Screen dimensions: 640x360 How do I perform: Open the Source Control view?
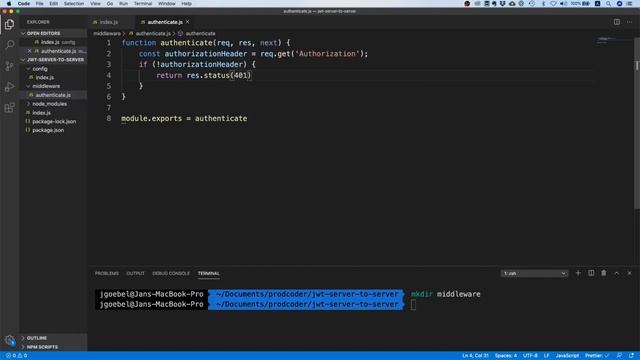click(x=9, y=66)
